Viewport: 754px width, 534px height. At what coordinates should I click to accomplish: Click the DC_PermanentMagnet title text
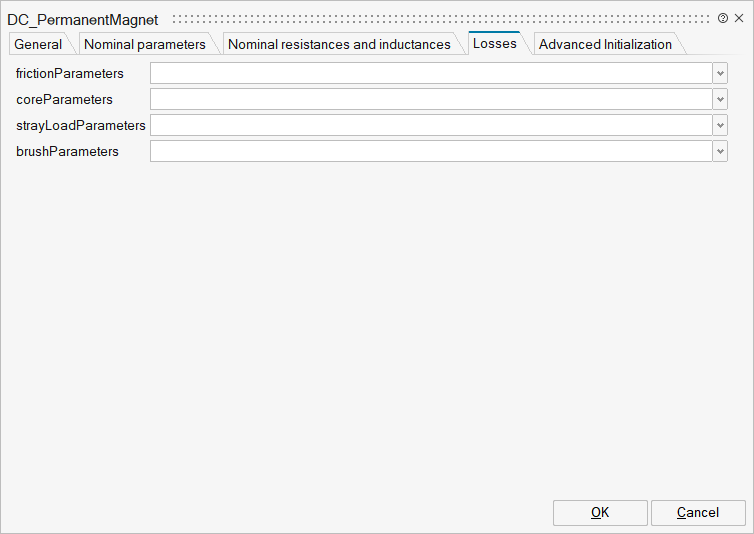tap(83, 19)
